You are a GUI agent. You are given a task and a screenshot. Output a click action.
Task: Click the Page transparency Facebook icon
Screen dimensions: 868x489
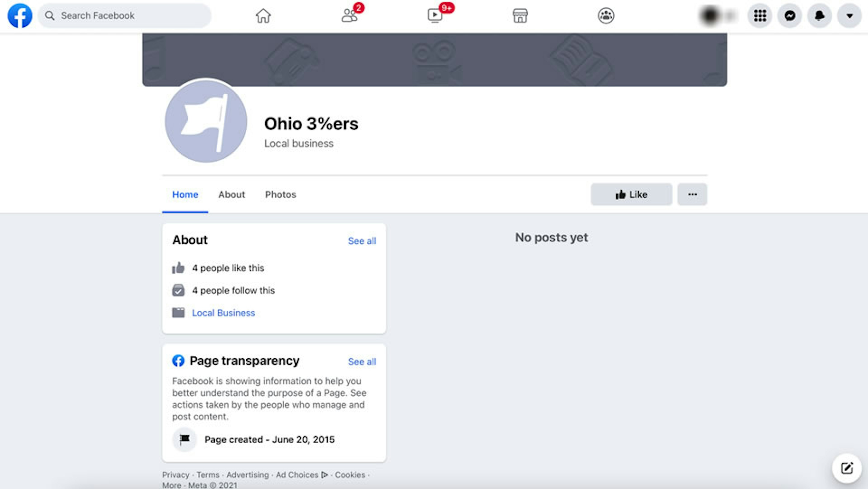coord(178,360)
